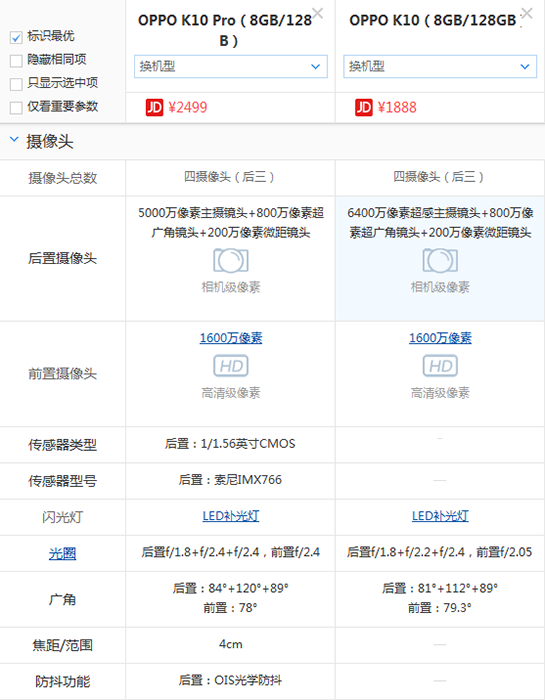Image resolution: width=545 pixels, height=700 pixels.
Task: Click the 6400万像素超感主摄镜头 description
Action: pyautogui.click(x=440, y=222)
